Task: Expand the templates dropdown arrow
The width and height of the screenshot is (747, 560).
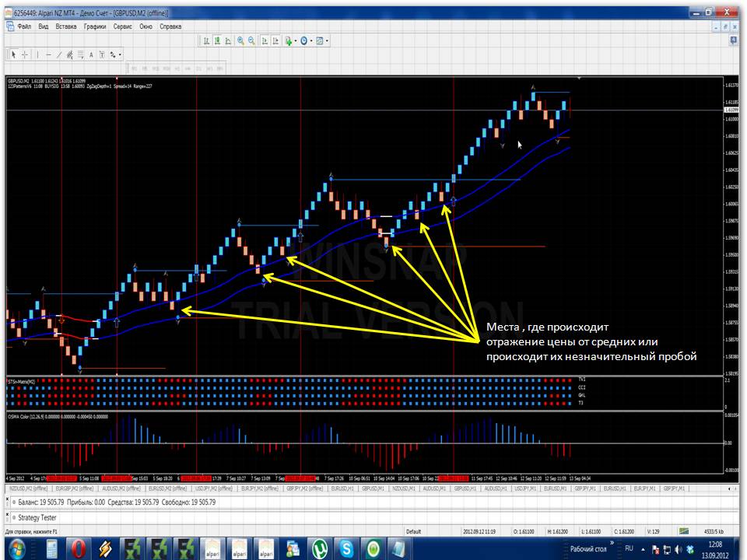Action: click(x=327, y=41)
